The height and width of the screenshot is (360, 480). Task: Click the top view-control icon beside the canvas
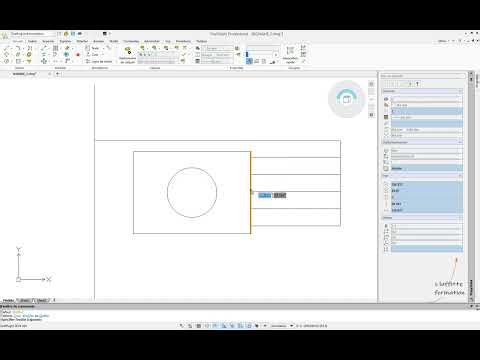point(371,84)
